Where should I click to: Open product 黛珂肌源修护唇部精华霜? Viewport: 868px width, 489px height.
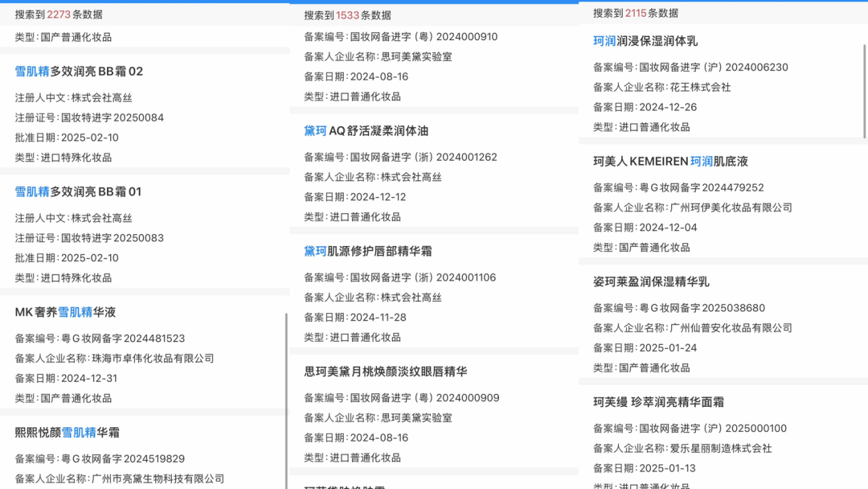pyautogui.click(x=367, y=252)
